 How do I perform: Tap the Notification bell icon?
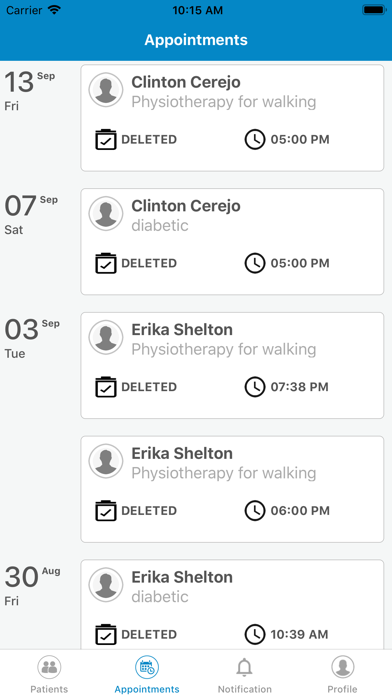[244, 667]
